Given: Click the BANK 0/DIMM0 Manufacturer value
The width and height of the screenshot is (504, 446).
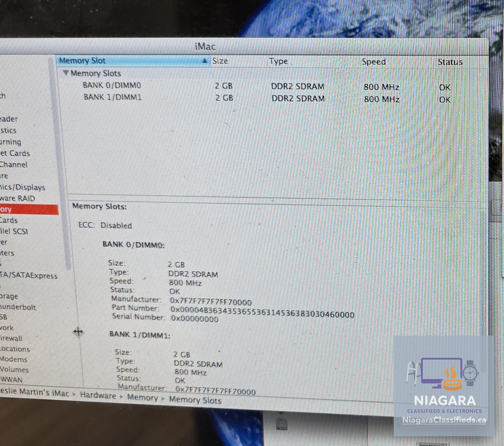Looking at the screenshot, I should click(211, 302).
